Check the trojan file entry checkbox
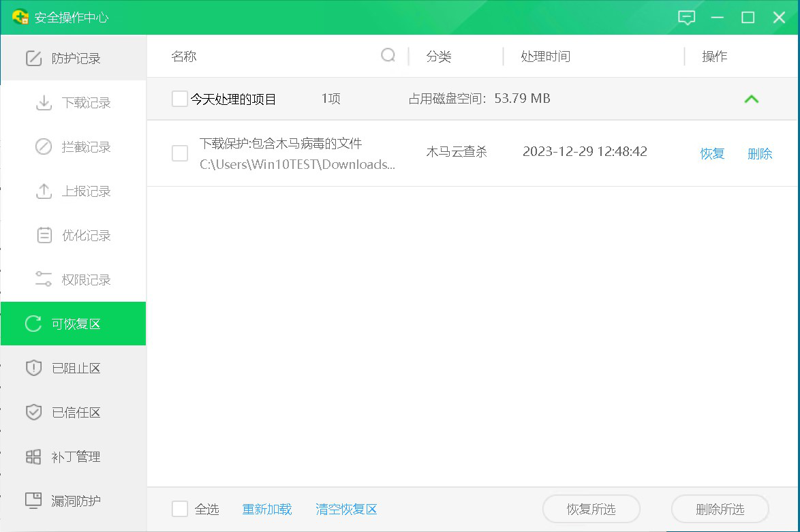Viewport: 800px width, 532px height. coord(180,153)
